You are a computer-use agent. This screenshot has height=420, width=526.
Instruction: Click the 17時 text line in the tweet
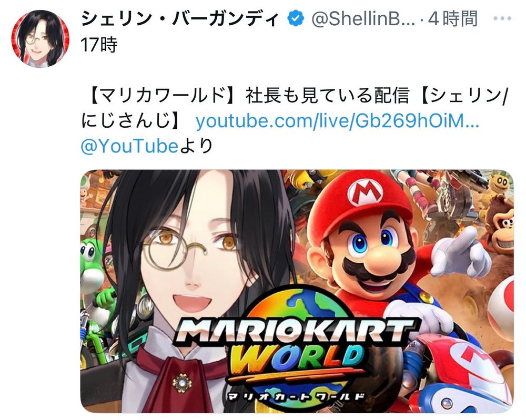click(x=99, y=45)
